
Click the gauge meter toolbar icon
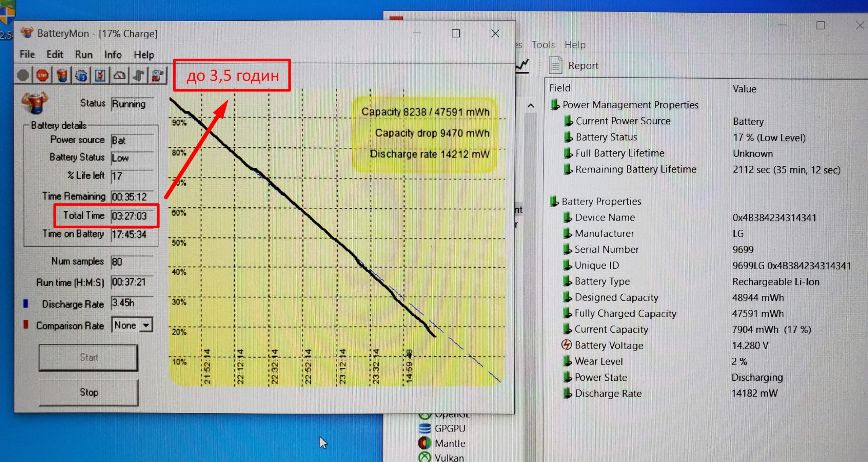tap(119, 75)
